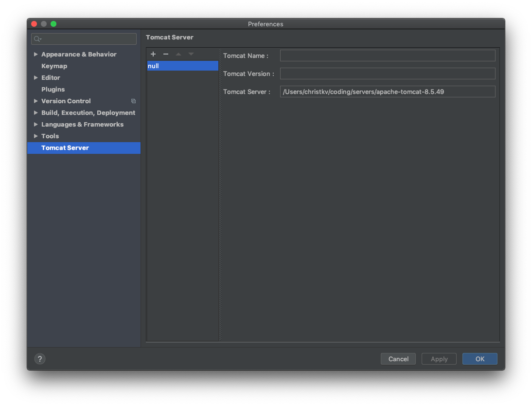This screenshot has height=406, width=532.
Task: Remove selected server using minus icon
Action: click(x=165, y=54)
